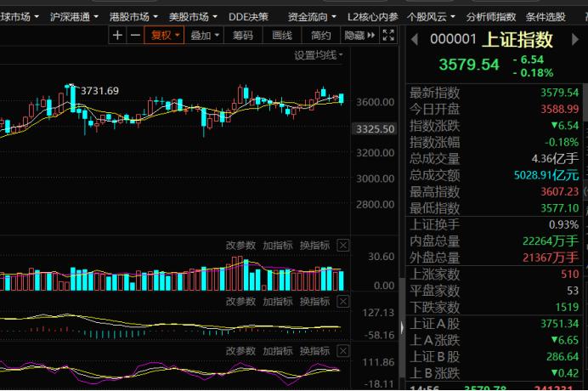The image size is (588, 391).
Task: Close the volume indicator sub-panel
Action: point(342,245)
